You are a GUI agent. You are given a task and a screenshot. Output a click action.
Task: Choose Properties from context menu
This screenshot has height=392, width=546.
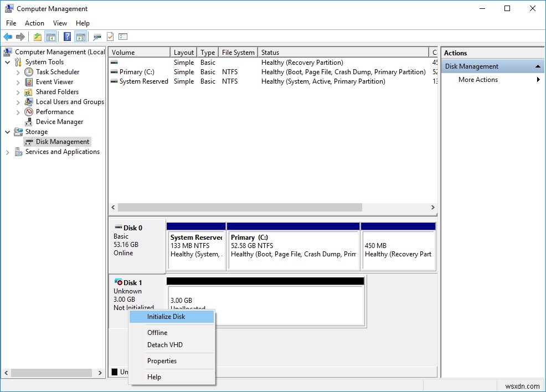[x=172, y=360]
